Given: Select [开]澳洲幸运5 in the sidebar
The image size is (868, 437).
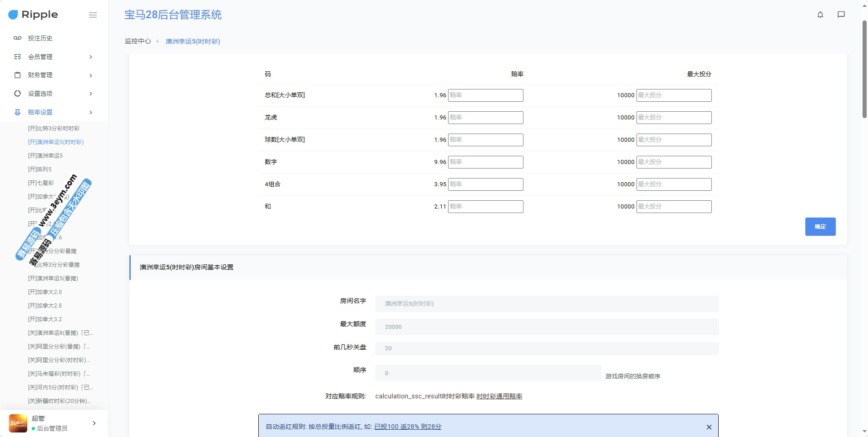Looking at the screenshot, I should point(45,156).
